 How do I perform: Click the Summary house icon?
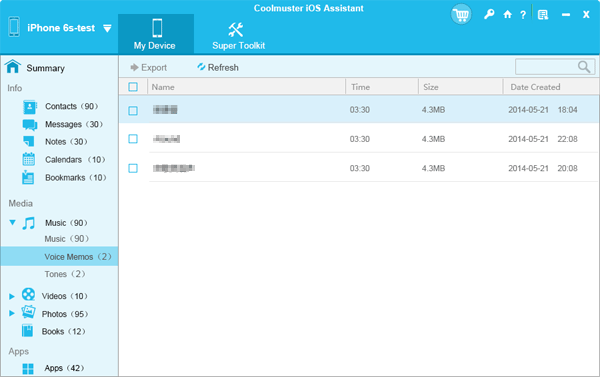coord(13,67)
